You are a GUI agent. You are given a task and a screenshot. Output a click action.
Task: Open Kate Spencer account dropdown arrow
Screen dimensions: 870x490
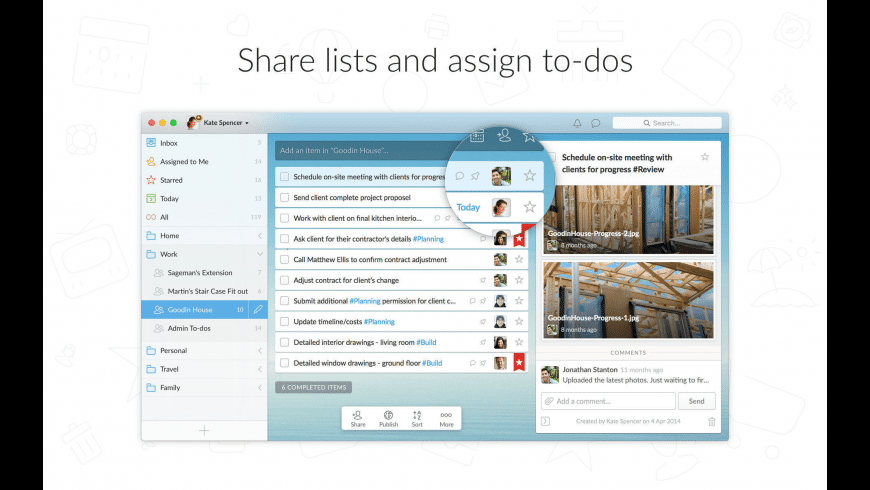pos(247,123)
